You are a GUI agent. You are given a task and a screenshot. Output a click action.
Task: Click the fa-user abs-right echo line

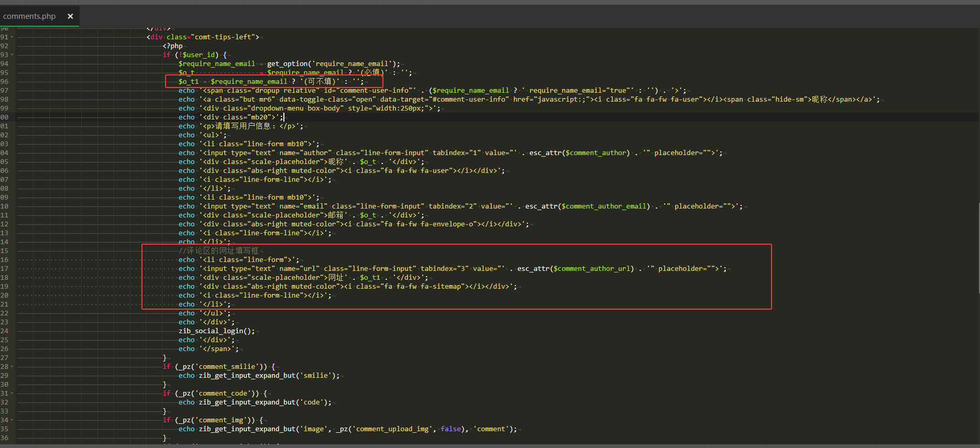(342, 171)
